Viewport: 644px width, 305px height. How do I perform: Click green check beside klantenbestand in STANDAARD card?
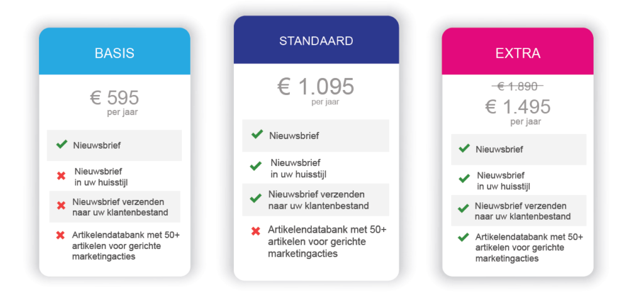[255, 198]
